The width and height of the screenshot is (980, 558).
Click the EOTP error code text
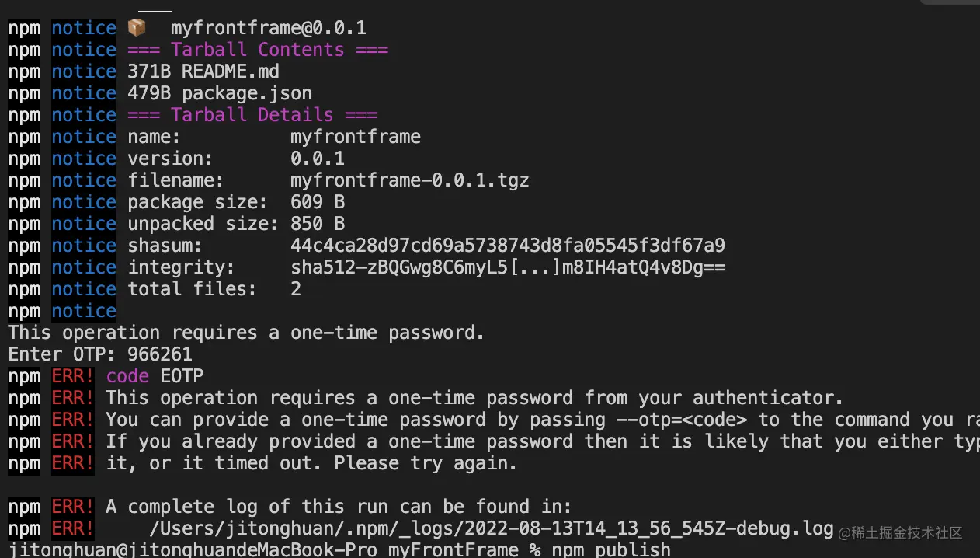182,376
